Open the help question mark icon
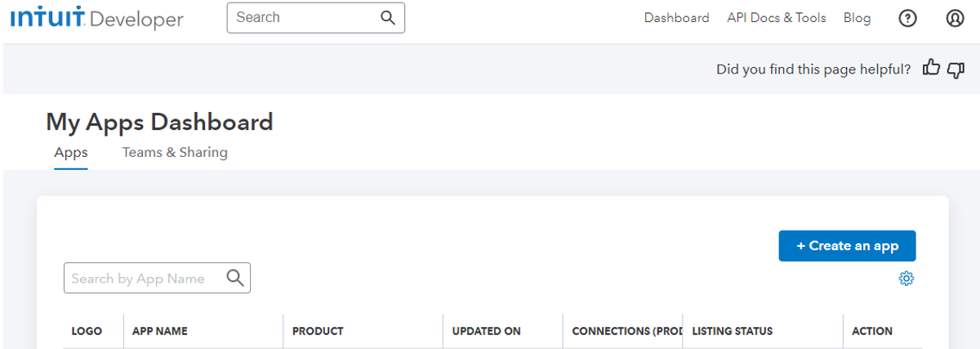This screenshot has height=349, width=980. pos(907,18)
